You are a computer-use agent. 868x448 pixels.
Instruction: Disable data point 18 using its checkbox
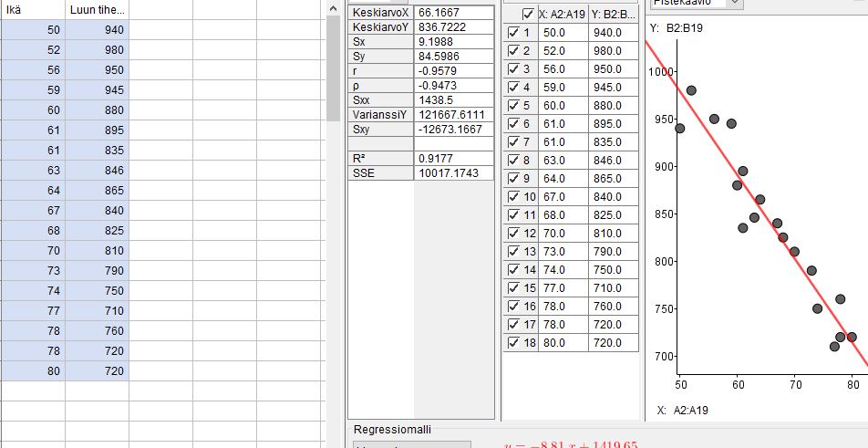click(512, 343)
